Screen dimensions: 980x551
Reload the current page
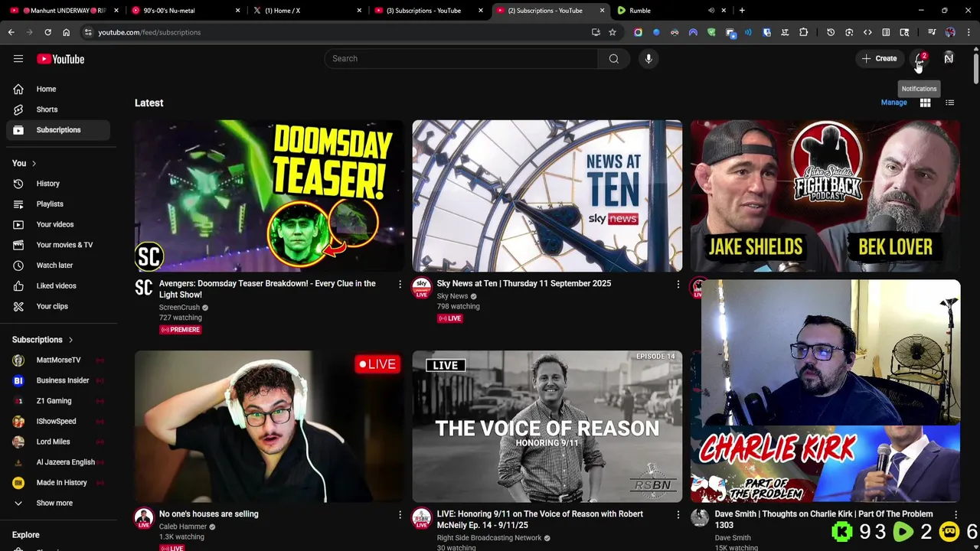click(x=47, y=32)
